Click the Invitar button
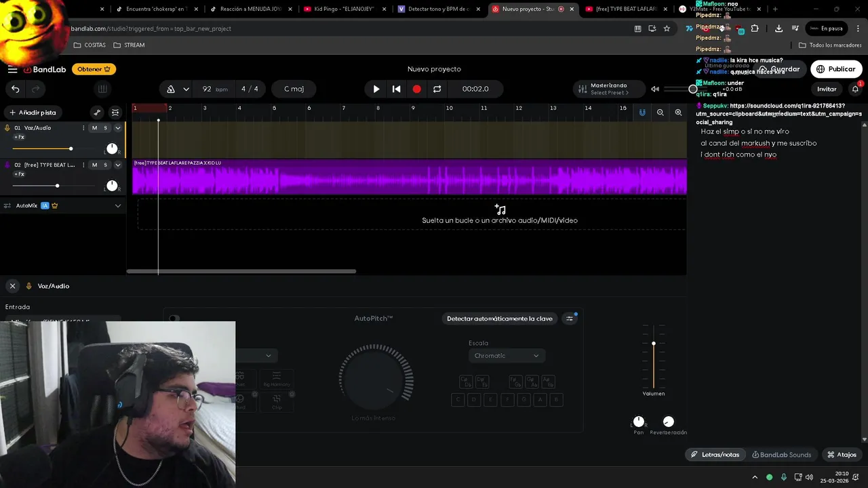Image resolution: width=868 pixels, height=488 pixels. click(827, 89)
